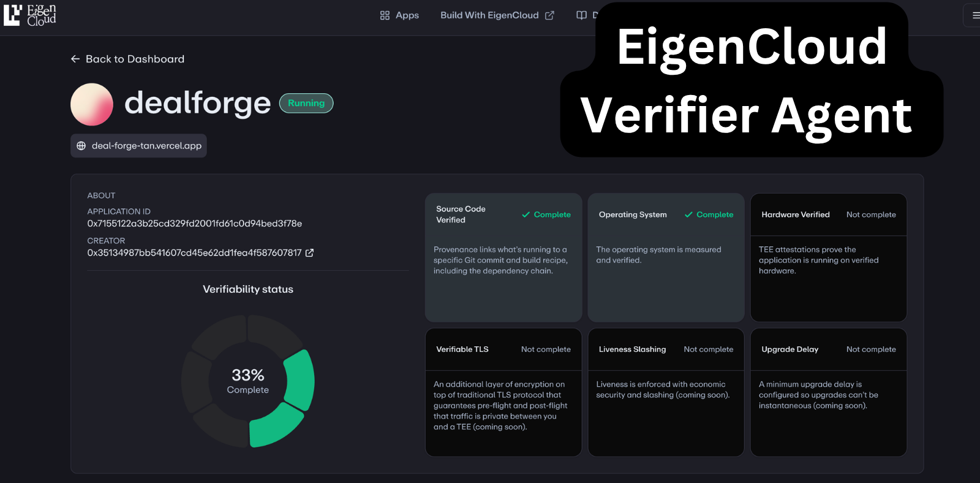
Task: Click Not complete status in Verifiable TLS card
Action: (x=546, y=349)
